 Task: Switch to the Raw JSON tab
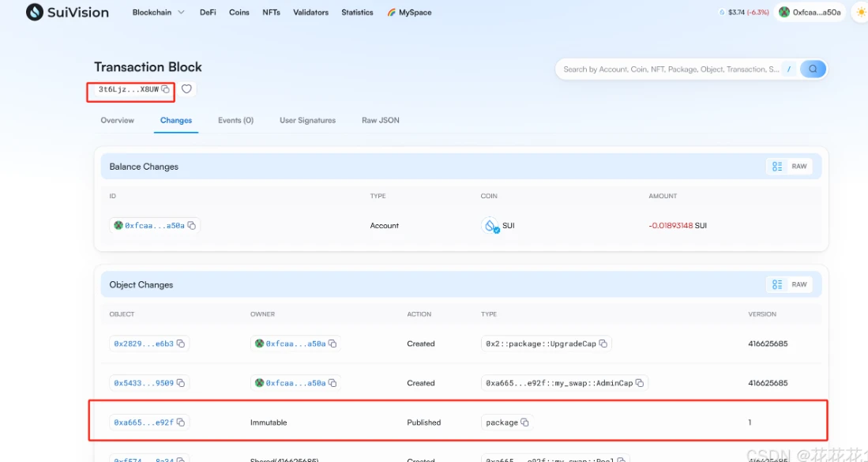380,120
